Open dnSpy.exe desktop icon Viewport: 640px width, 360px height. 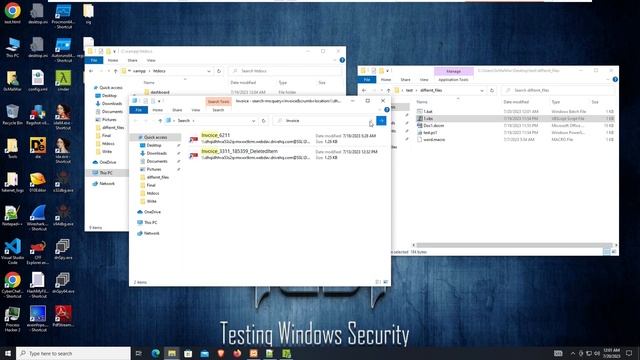(x=63, y=249)
